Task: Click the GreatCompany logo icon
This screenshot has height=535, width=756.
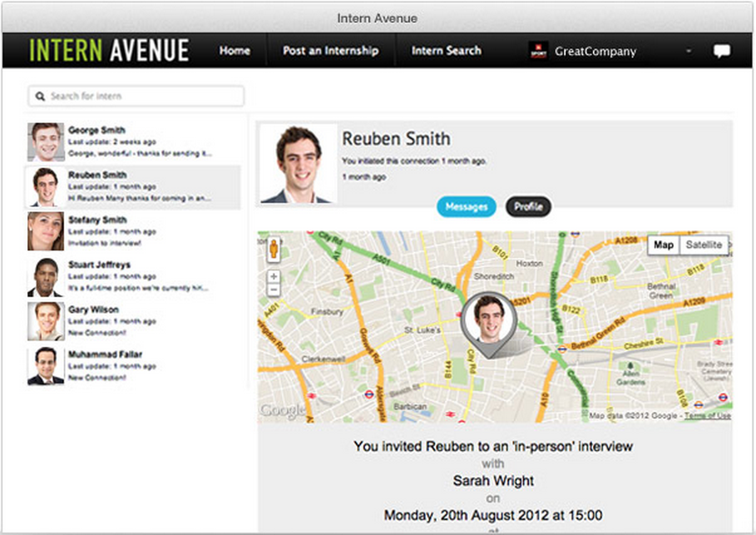Action: coord(538,51)
